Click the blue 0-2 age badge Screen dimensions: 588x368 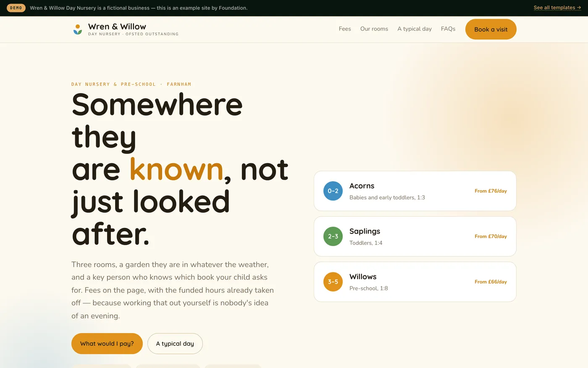tap(333, 191)
